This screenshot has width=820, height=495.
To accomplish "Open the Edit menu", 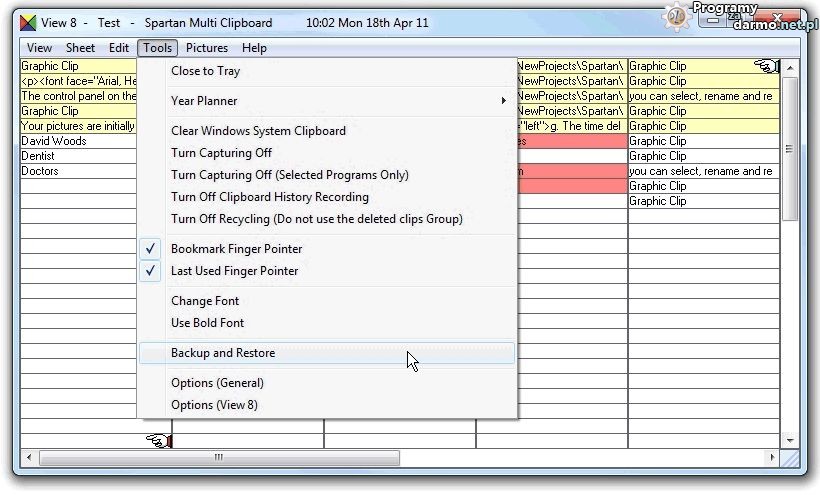I will coord(119,48).
